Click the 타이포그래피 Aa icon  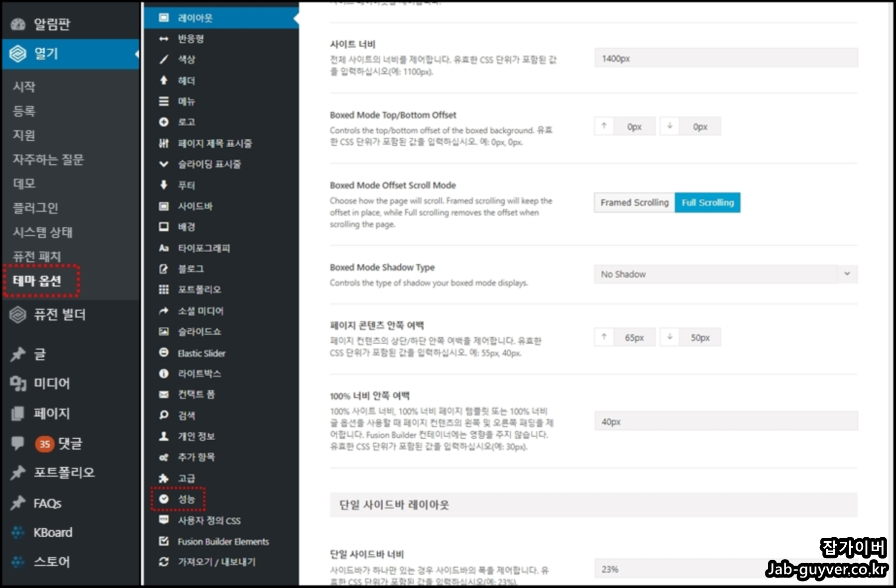pyautogui.click(x=164, y=248)
